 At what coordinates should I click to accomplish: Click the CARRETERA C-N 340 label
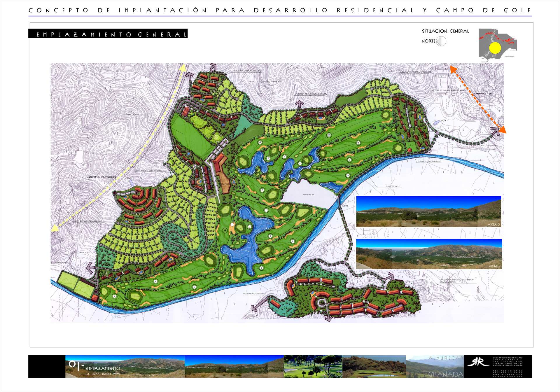(x=483, y=94)
